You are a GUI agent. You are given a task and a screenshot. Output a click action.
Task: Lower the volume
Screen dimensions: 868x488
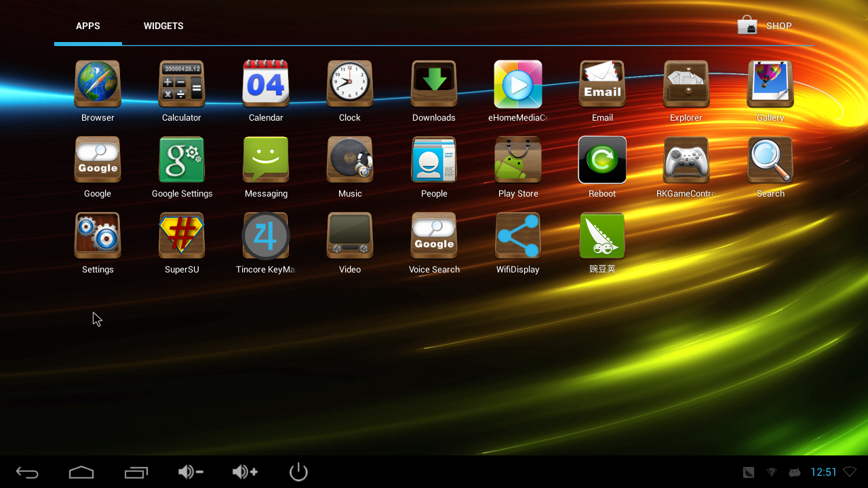click(x=191, y=472)
